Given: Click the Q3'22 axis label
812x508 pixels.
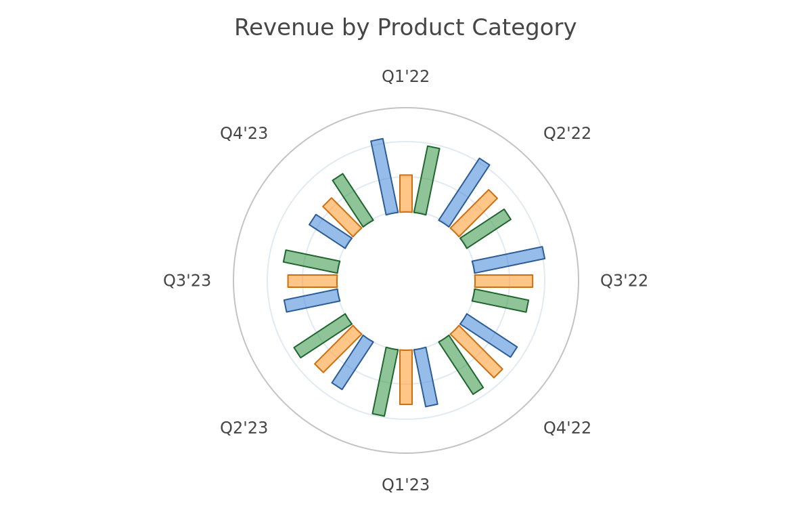Looking at the screenshot, I should (624, 281).
